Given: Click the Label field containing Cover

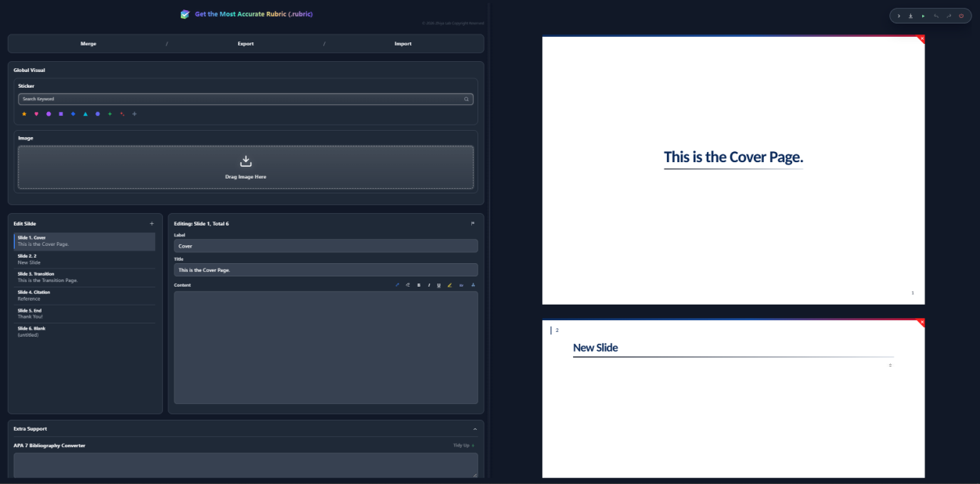Looking at the screenshot, I should [326, 246].
